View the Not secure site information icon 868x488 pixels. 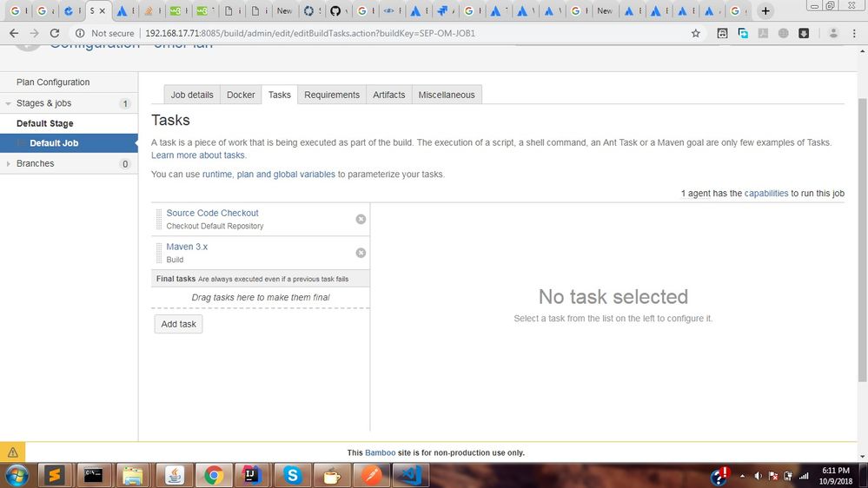(x=80, y=33)
